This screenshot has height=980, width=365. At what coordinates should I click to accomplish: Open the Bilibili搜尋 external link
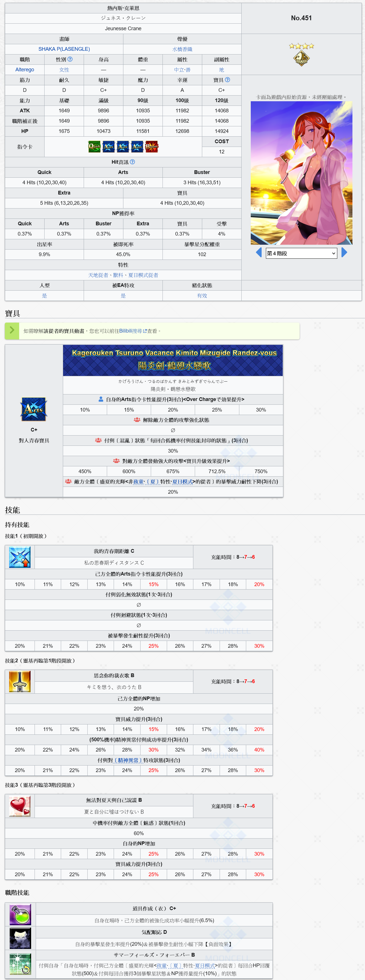(x=133, y=331)
